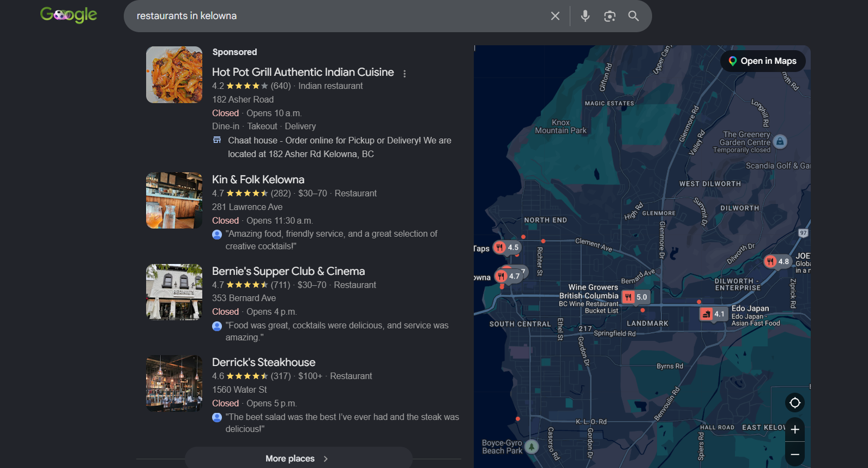
Task: Open Bernie's Supper Club & Cinema listing
Action: click(288, 271)
